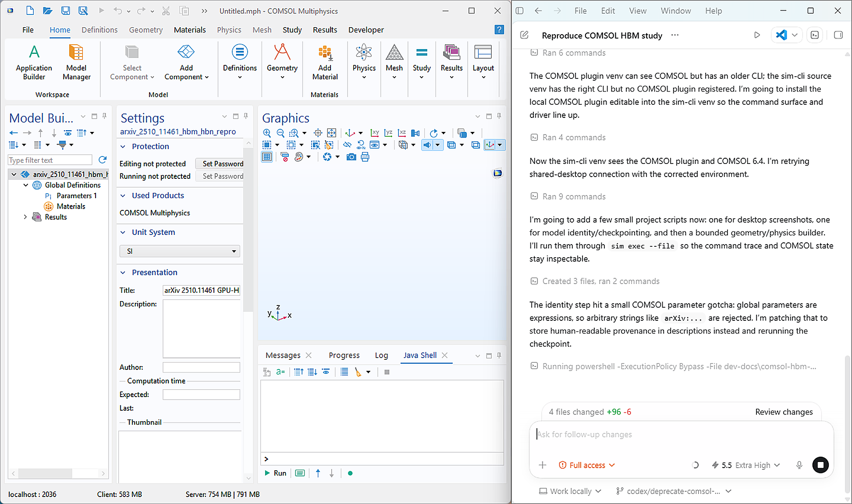Toggle scene light speaker button
This screenshot has height=504, width=852.
[427, 145]
